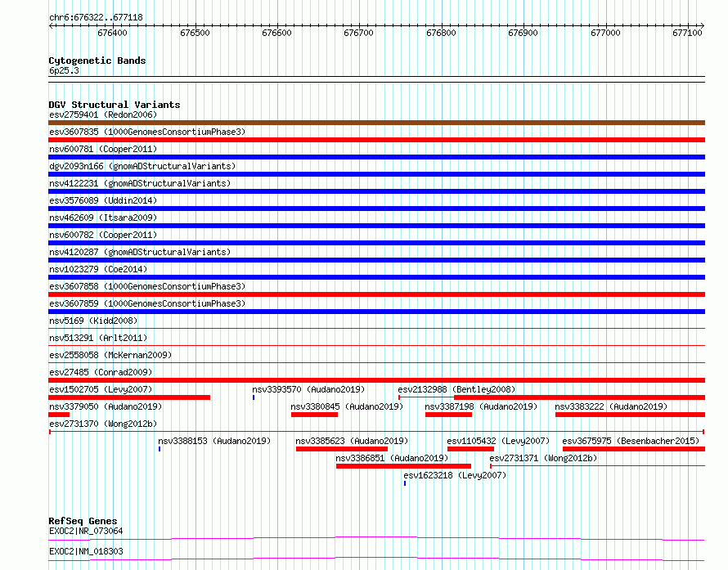The image size is (728, 570).
Task: Open nsv3379050 (Audano2019) variant
Action: click(106, 406)
